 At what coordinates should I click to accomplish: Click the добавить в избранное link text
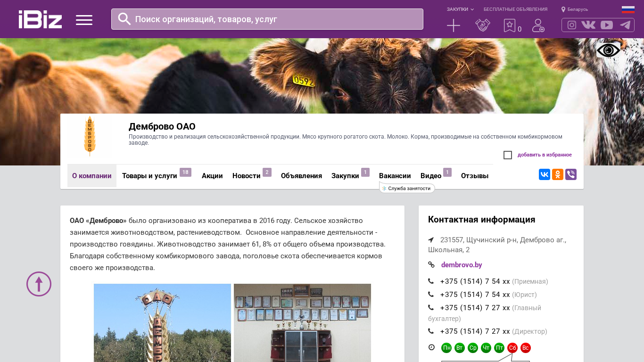coord(545,155)
